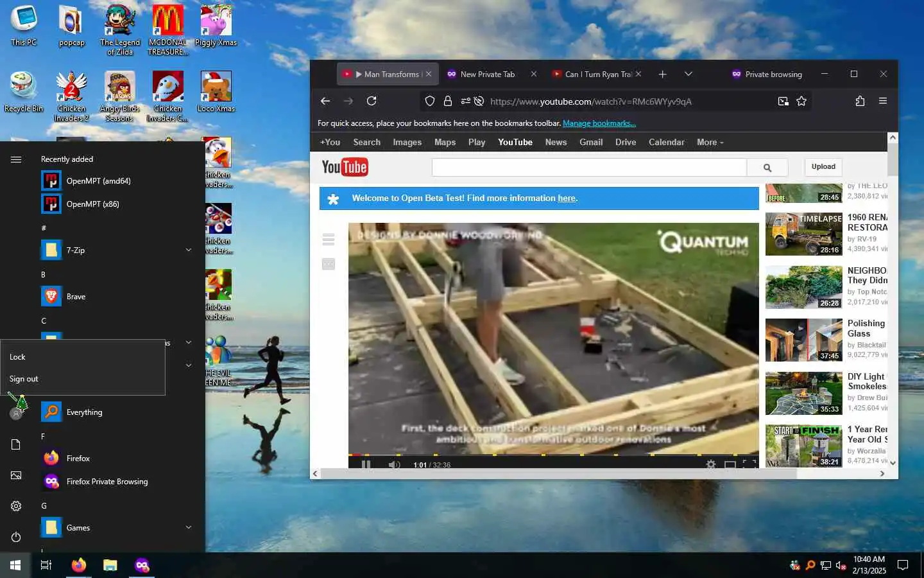Follow the 'here' link in beta banner

tap(567, 198)
